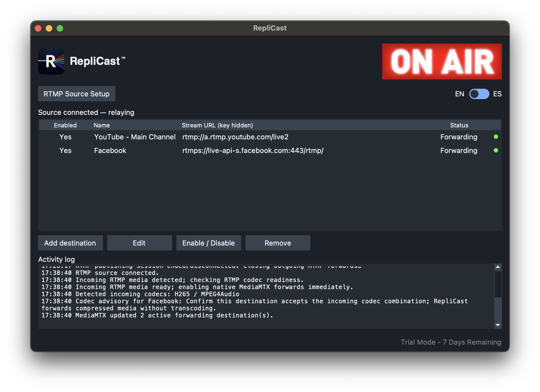Image resolution: width=540 pixels, height=392 pixels.
Task: Click the ES language label
Action: (x=497, y=94)
